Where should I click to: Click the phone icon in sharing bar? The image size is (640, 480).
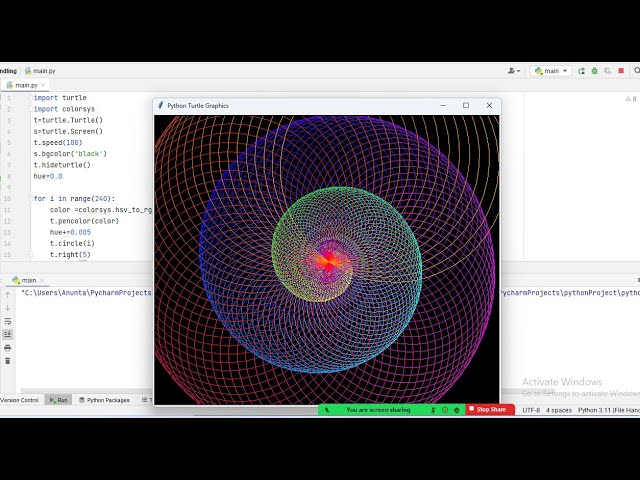click(327, 410)
